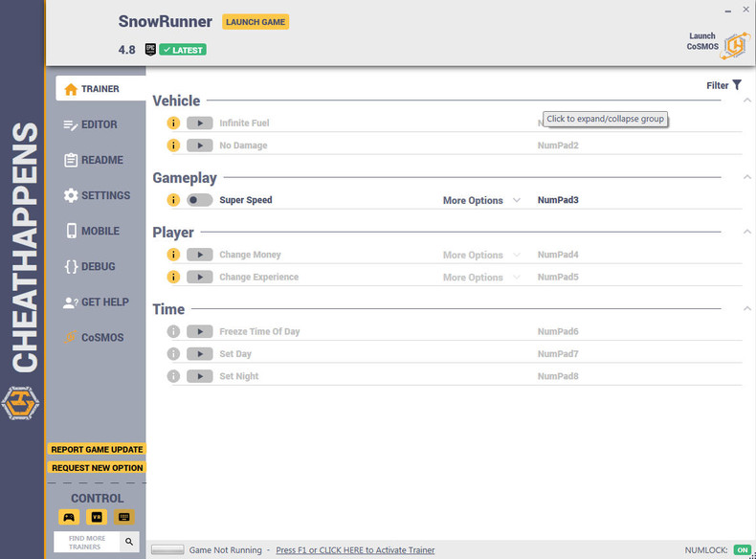Collapse the Vehicle group
This screenshot has height=559, width=756.
point(746,101)
